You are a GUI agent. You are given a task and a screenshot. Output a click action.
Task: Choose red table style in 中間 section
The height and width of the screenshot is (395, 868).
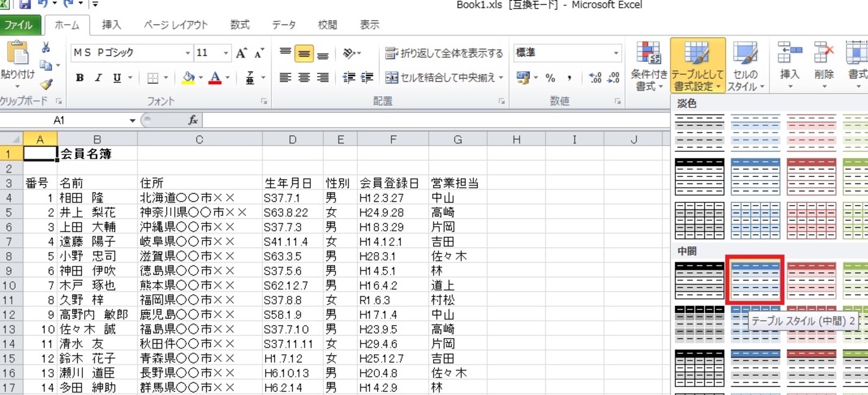pos(811,281)
